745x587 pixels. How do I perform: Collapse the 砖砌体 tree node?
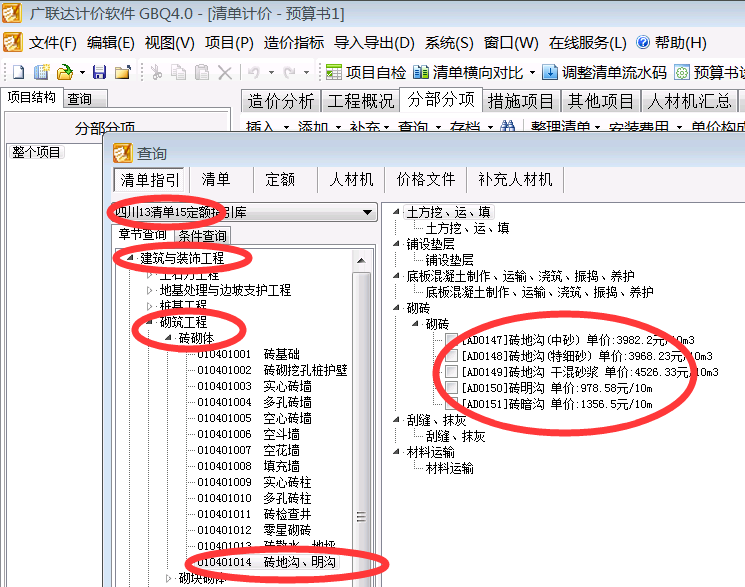click(x=168, y=338)
